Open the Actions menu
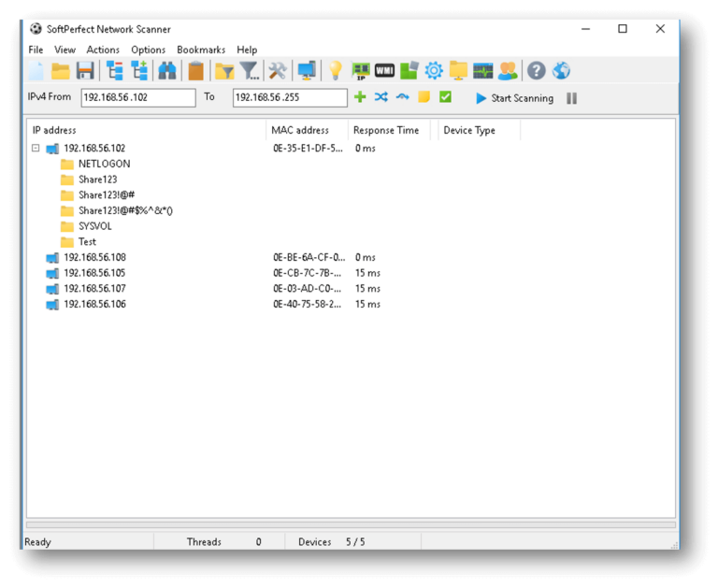The width and height of the screenshot is (718, 588). coord(103,50)
